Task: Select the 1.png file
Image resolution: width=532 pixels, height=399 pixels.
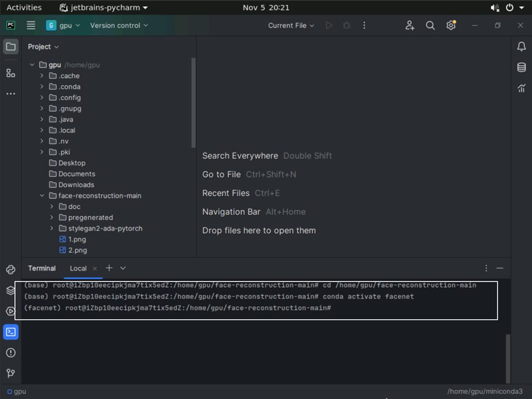Action: click(73, 239)
